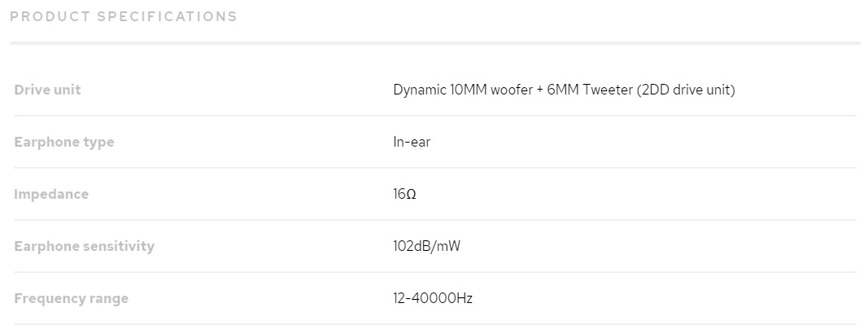868x334 pixels.
Task: Click the word SPECIFICATIONS in the heading
Action: (x=168, y=16)
